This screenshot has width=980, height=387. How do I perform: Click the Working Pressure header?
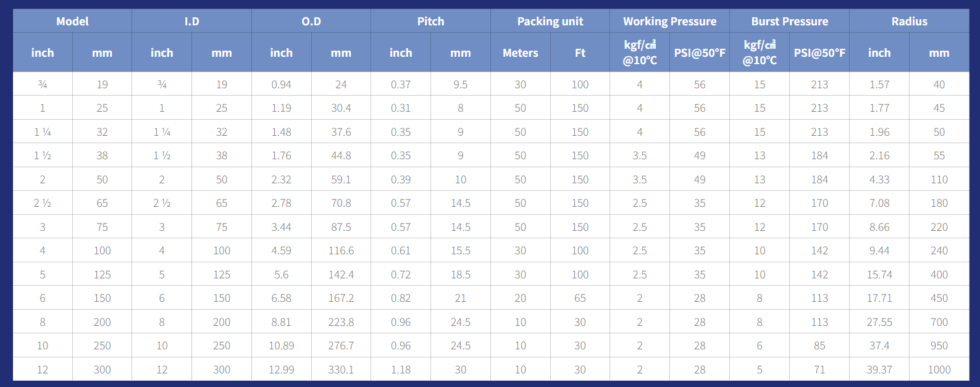pos(670,21)
